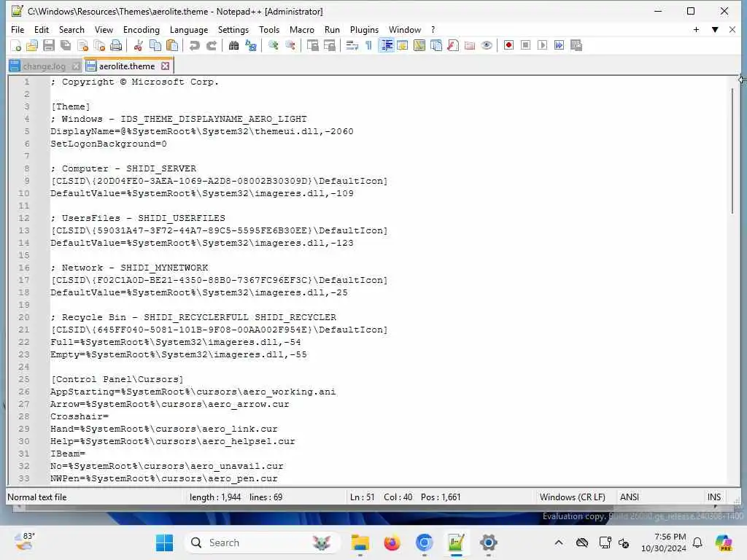Toggle the Indent guide toolbar icon
Viewport: 747px width, 560px height.
pos(387,46)
